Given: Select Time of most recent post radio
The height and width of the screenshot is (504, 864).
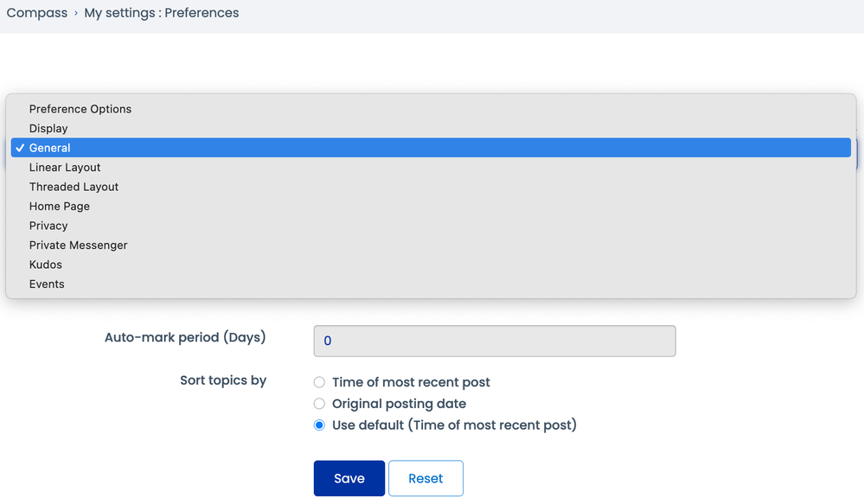Looking at the screenshot, I should click(320, 382).
